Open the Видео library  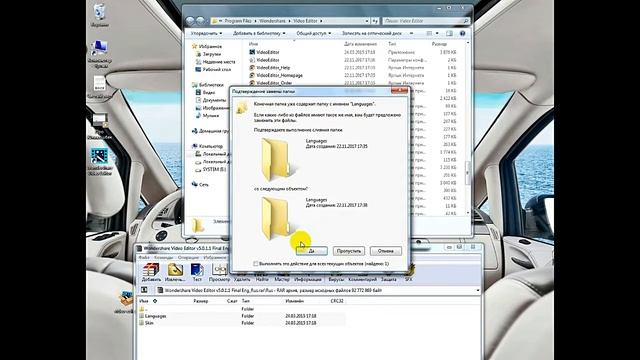205,92
